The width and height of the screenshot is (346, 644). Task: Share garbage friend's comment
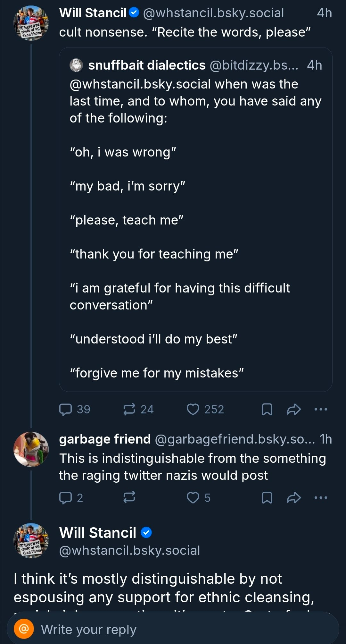coord(294,498)
